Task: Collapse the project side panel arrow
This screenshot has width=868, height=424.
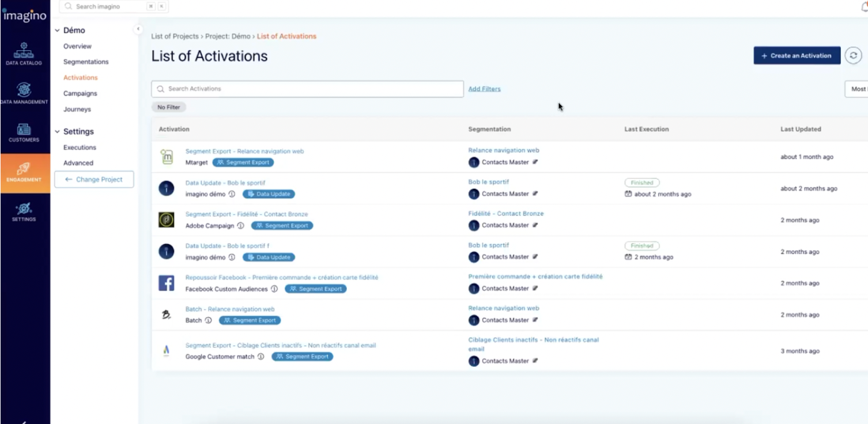Action: [138, 29]
